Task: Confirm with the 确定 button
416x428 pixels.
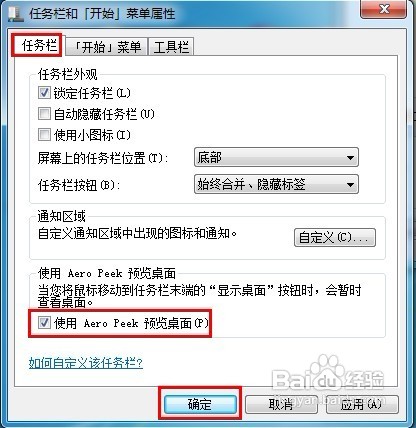Action: pyautogui.click(x=200, y=404)
